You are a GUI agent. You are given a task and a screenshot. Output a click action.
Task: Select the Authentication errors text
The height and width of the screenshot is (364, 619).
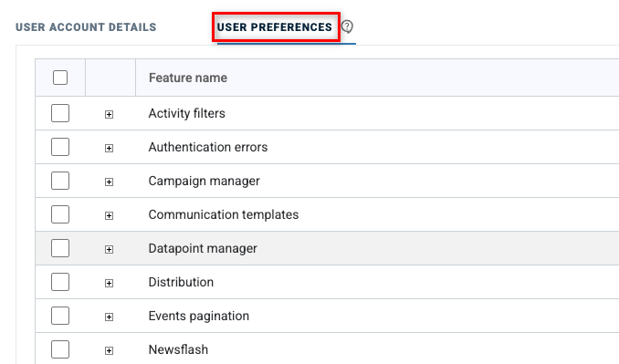click(x=208, y=147)
